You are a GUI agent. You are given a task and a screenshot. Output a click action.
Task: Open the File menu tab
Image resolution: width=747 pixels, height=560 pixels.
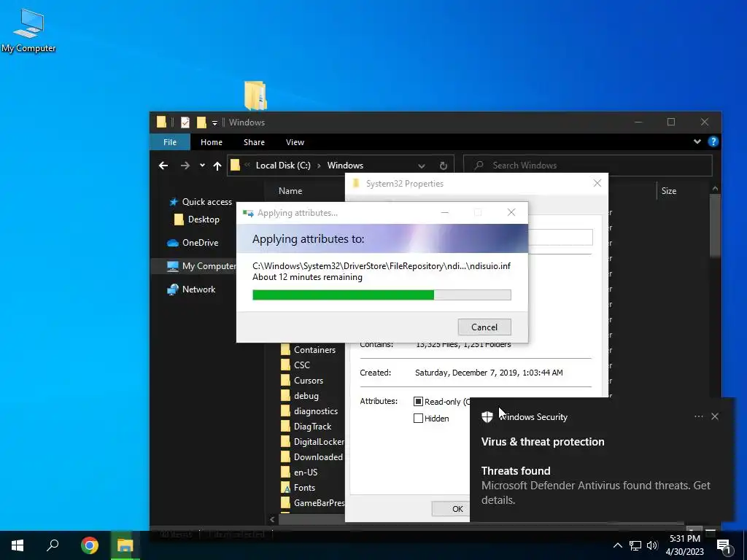tap(169, 142)
